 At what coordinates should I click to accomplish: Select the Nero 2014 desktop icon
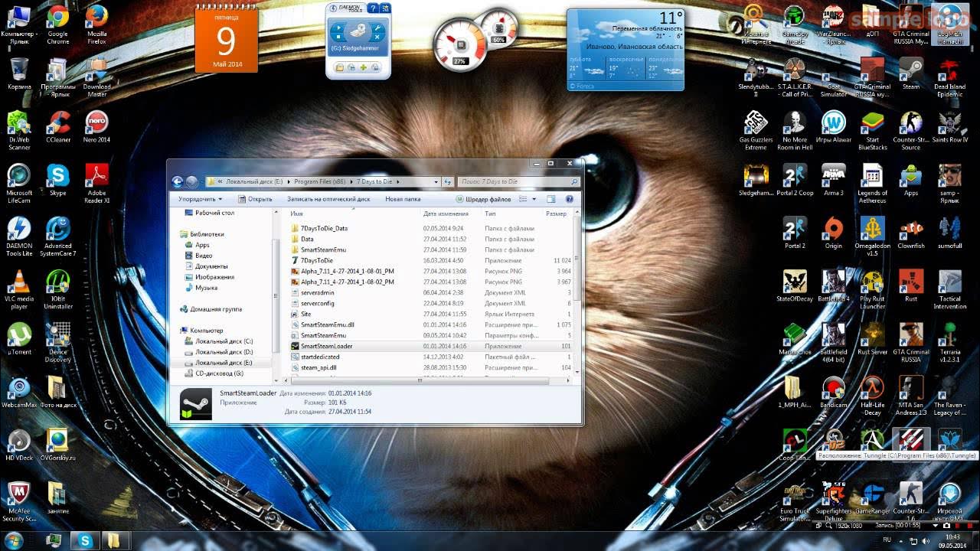pos(96,127)
